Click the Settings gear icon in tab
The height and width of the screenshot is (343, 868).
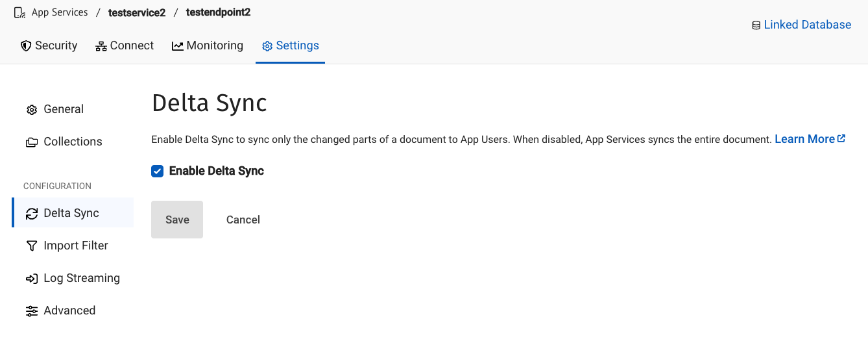(267, 46)
